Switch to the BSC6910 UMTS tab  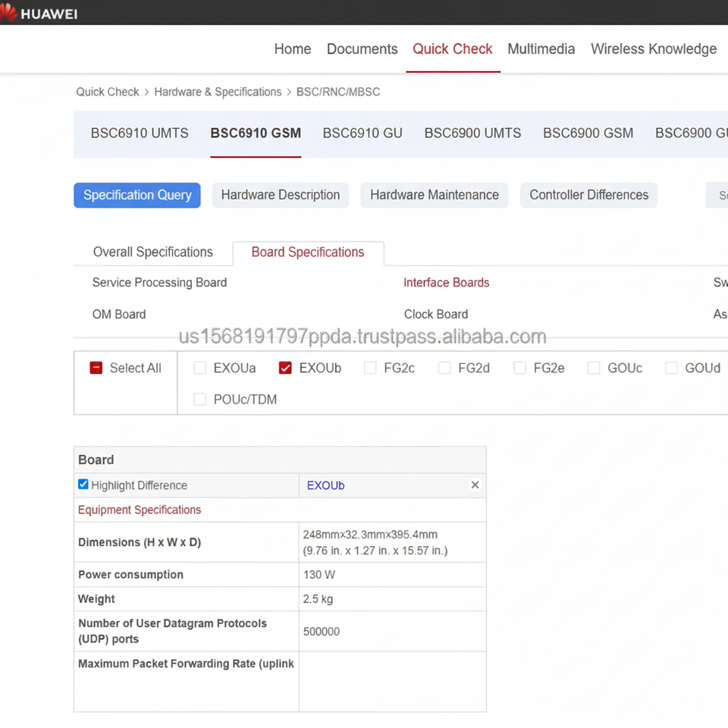pos(140,133)
